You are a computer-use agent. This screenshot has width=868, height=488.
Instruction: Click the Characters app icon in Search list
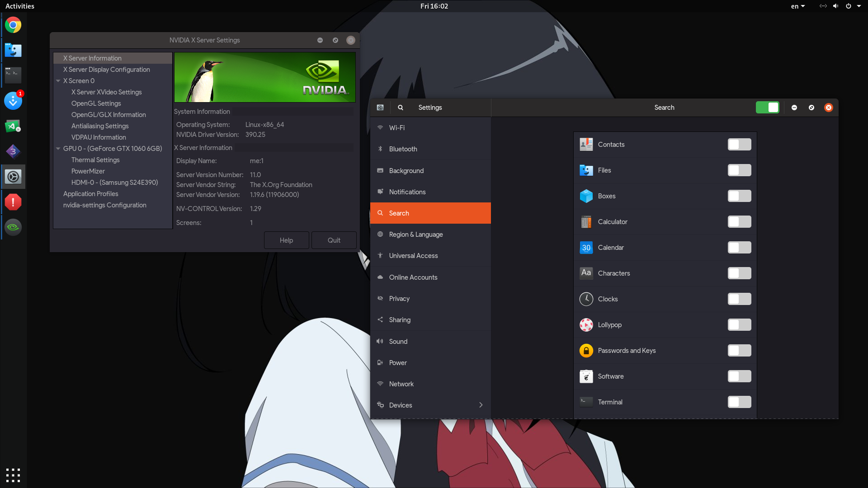coord(586,273)
